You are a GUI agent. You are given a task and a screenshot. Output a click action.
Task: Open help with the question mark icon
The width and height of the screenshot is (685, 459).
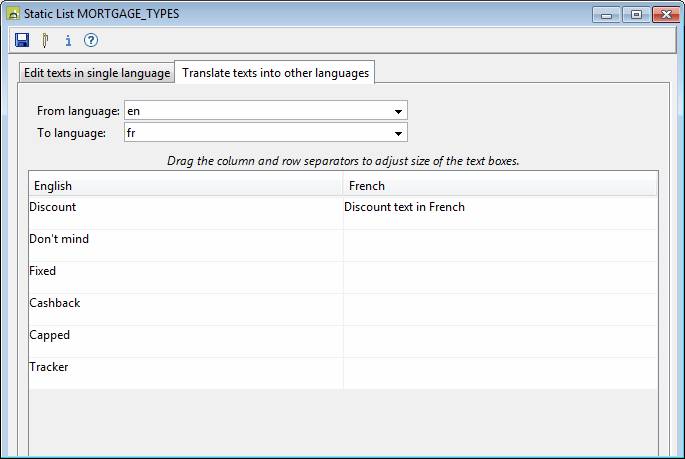click(91, 41)
